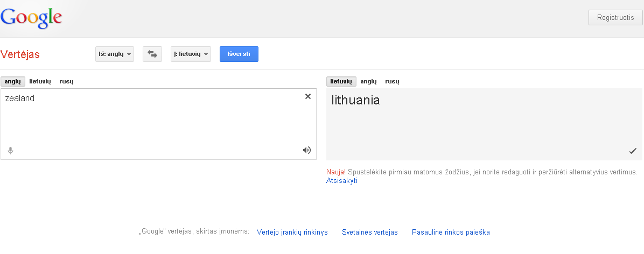Select rusų target language tab
644x254 pixels.
(x=392, y=81)
